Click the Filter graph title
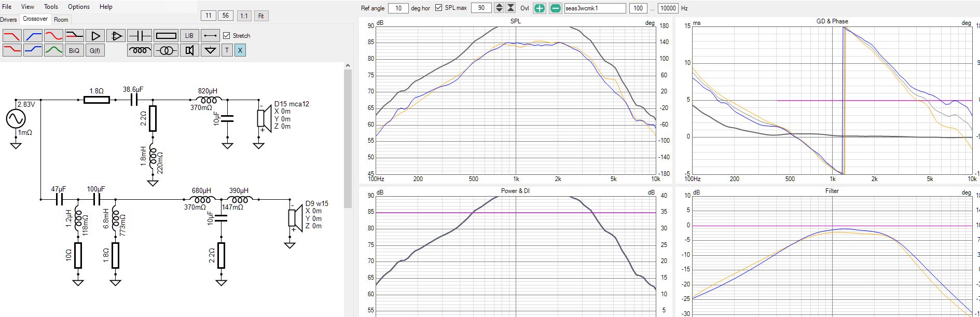Screen dimensions: 980x317 pyautogui.click(x=832, y=191)
